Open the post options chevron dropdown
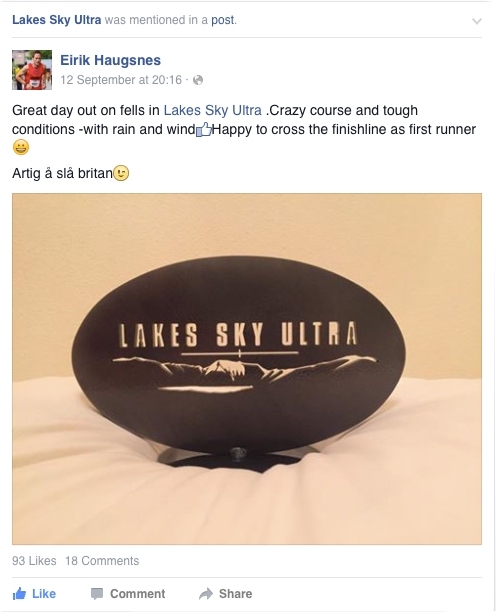Screen dimensions: 496x612 476,21
